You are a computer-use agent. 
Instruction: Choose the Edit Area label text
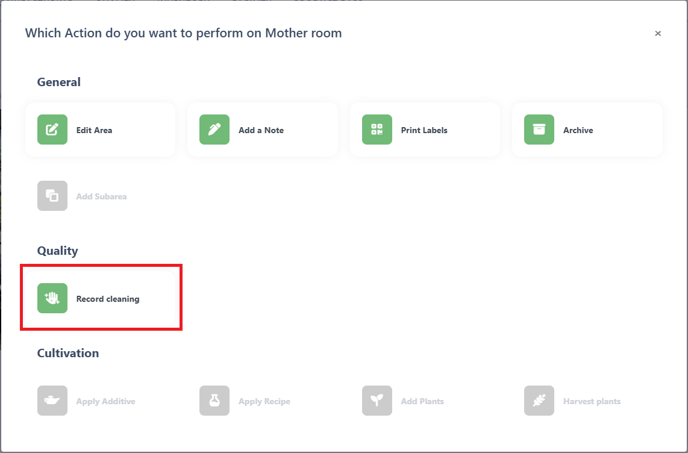94,130
